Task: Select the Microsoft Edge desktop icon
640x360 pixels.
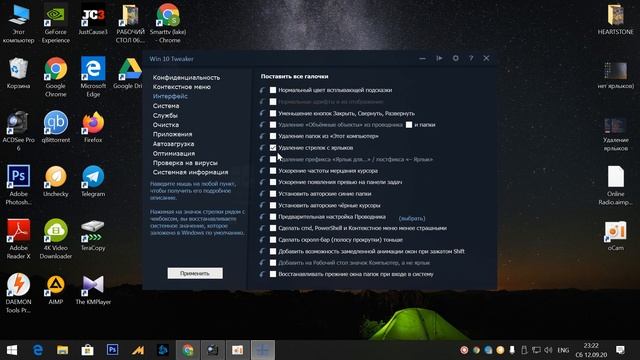Action: tap(93, 78)
